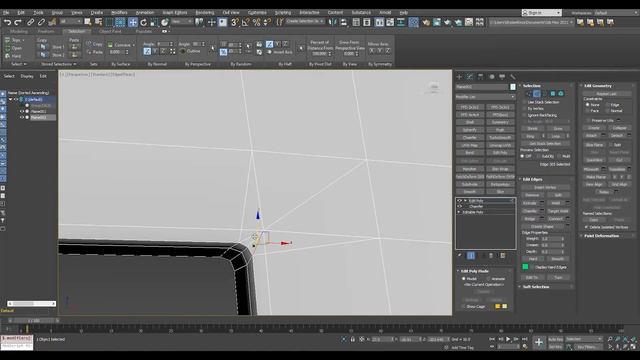Screen dimensions: 640x360
Task: Open the Rendering menu
Action: point(205,13)
